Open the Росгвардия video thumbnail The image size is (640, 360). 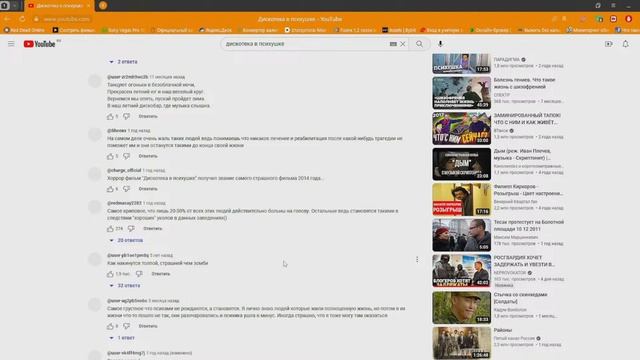[462, 271]
